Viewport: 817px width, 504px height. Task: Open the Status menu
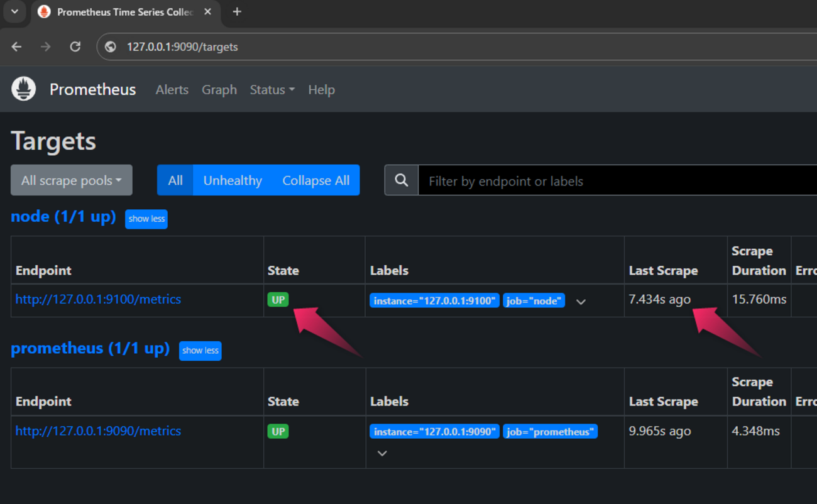click(272, 90)
